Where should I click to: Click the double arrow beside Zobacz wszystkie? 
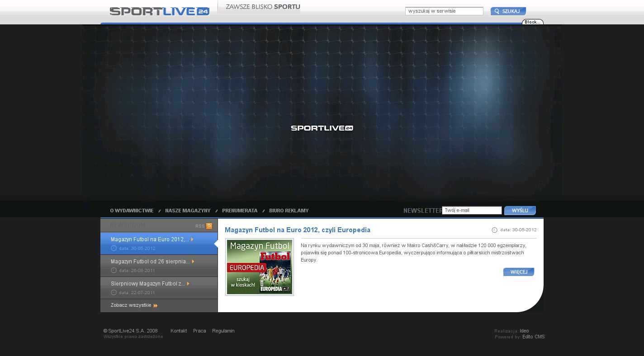[156, 306]
